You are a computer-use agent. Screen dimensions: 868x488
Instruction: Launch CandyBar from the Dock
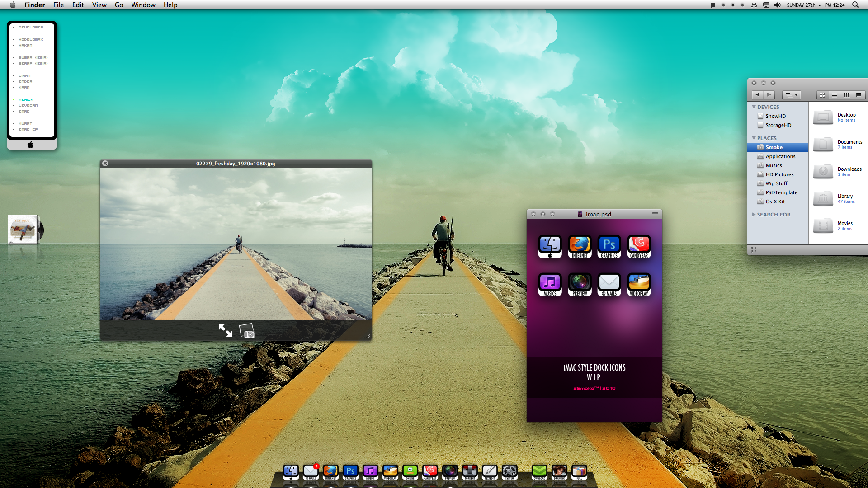coord(430,472)
